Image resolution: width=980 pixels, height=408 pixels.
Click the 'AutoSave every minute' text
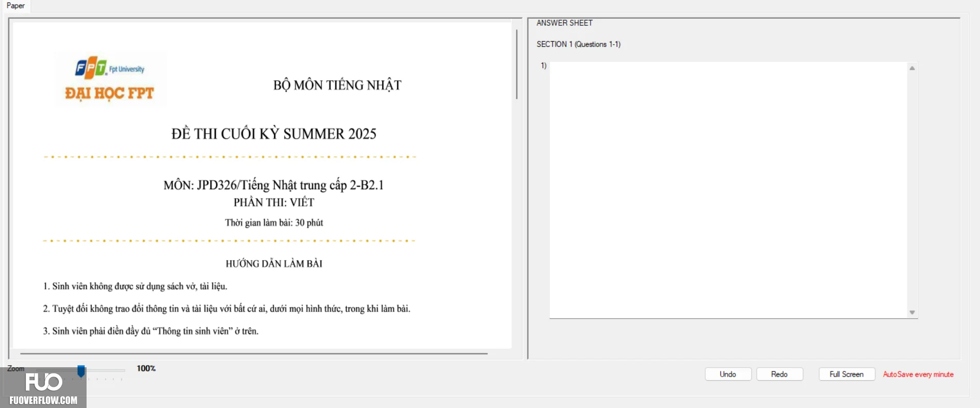pyautogui.click(x=918, y=374)
